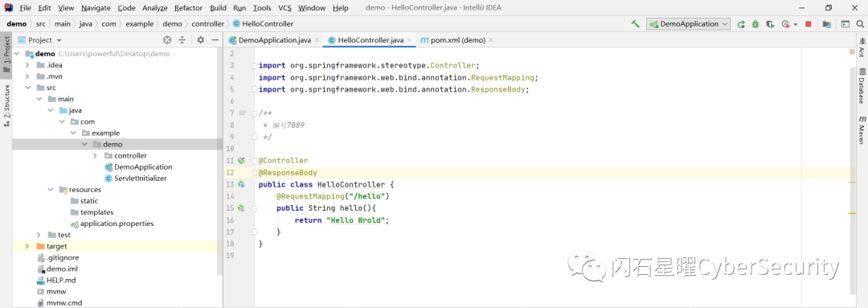Open Search Everywhere magnifier icon
Viewport: 868px width, 308px height.
click(x=860, y=24)
